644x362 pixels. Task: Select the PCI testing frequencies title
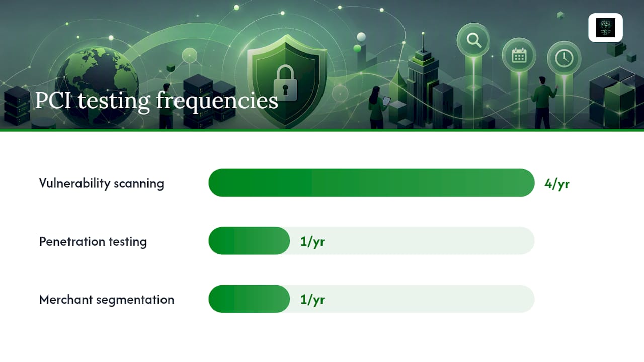click(x=156, y=100)
